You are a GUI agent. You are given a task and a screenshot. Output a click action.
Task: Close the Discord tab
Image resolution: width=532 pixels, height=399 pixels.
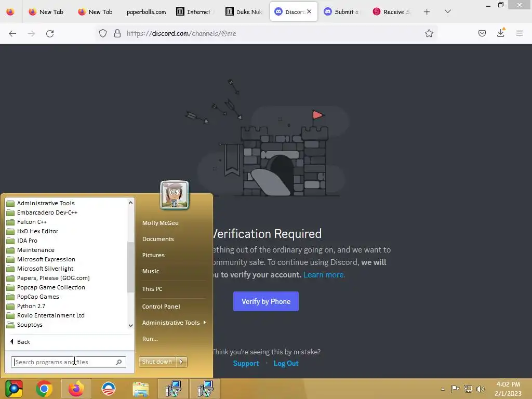pyautogui.click(x=309, y=11)
